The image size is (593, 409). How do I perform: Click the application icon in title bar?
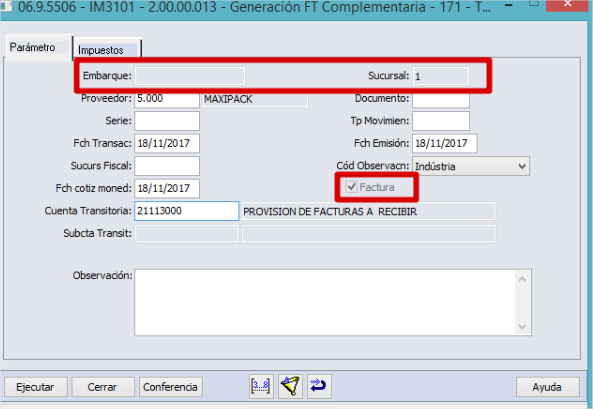point(6,6)
